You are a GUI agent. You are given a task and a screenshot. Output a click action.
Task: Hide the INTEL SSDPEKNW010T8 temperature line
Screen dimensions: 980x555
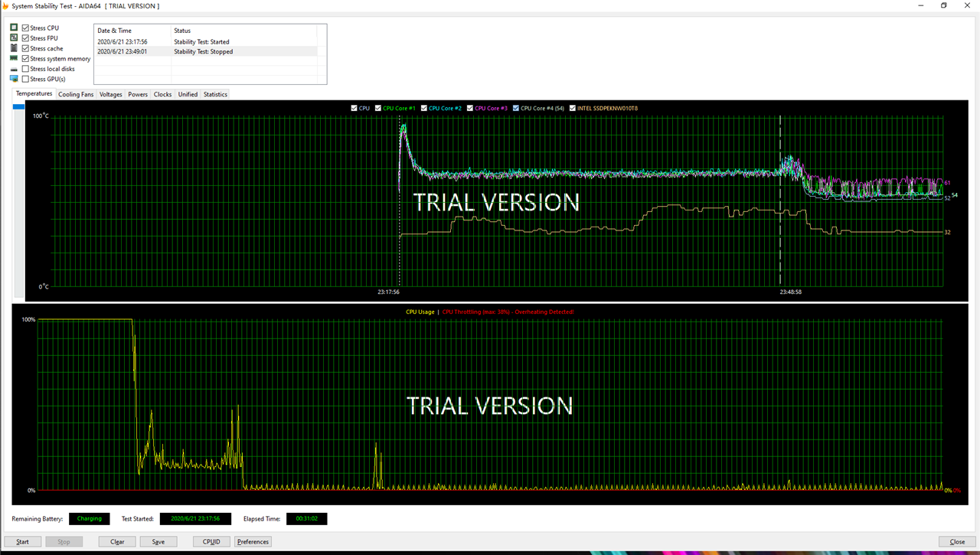tap(573, 108)
